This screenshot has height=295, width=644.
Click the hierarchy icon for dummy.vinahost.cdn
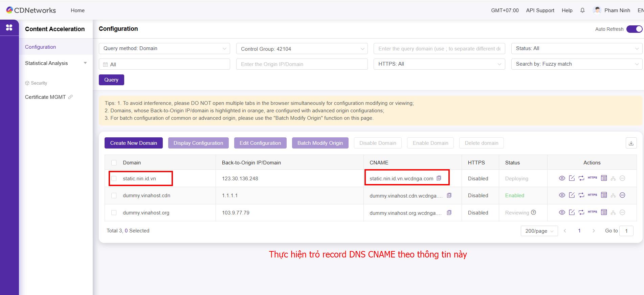coord(613,195)
